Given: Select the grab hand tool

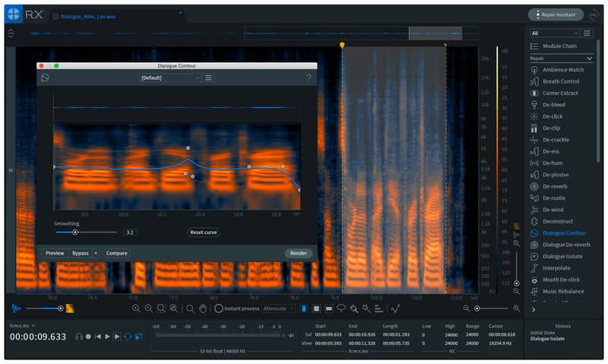Looking at the screenshot, I should [203, 309].
